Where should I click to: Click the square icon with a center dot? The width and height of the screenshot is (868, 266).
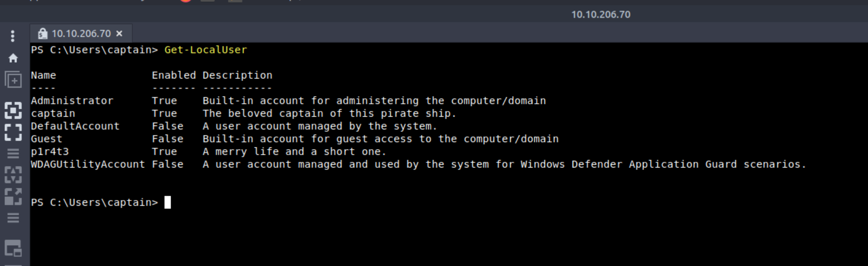13,111
